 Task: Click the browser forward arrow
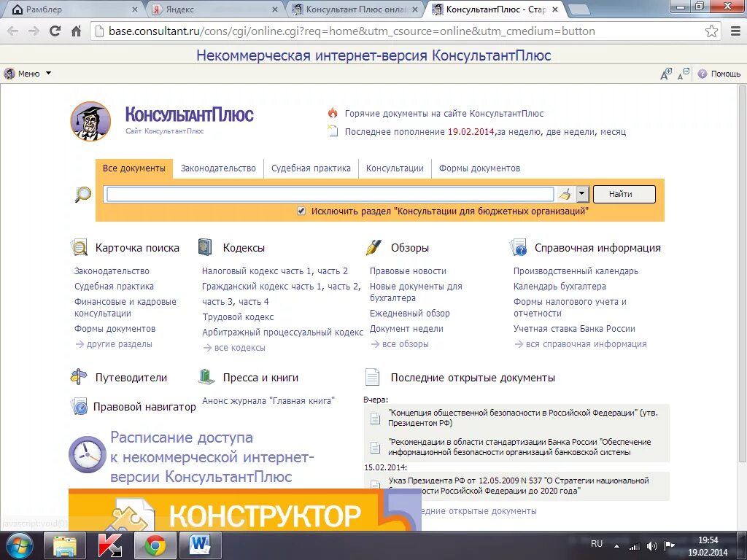(x=34, y=31)
